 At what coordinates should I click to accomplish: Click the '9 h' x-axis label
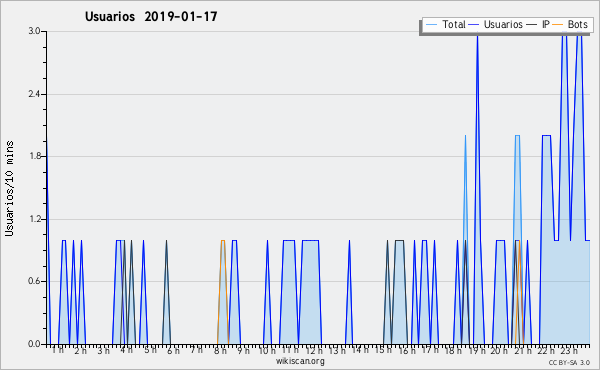click(x=243, y=351)
